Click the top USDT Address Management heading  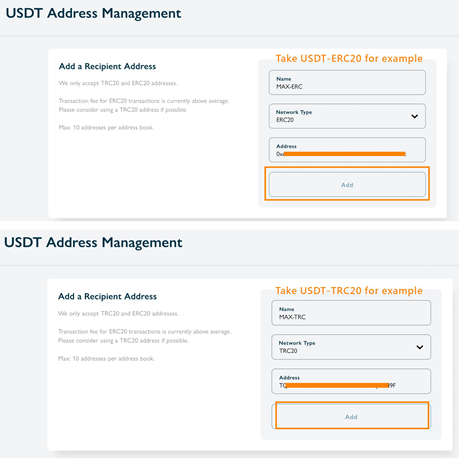[x=93, y=13]
